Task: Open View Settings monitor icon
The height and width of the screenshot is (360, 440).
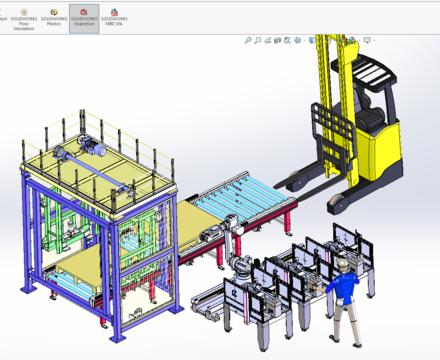Action: (367, 40)
